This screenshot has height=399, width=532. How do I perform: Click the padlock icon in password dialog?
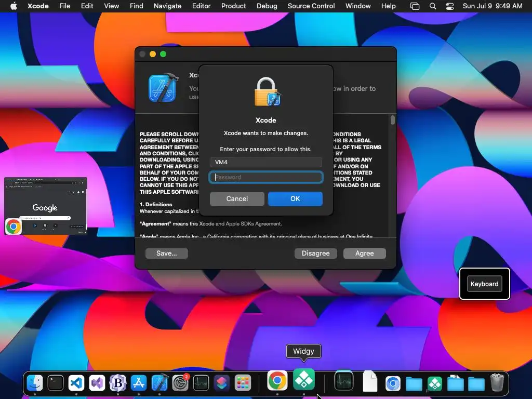(x=268, y=91)
